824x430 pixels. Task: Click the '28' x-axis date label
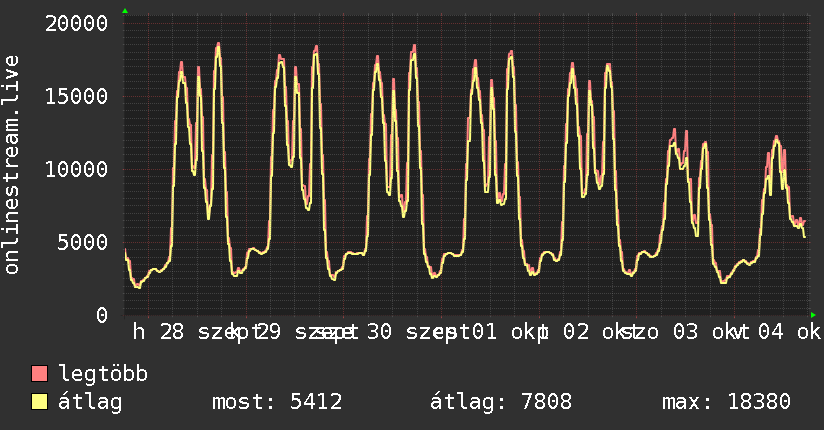point(172,332)
